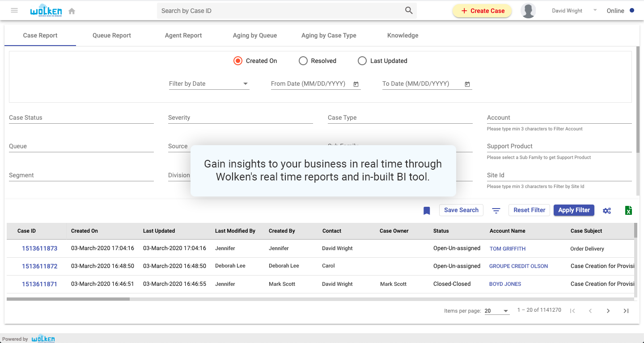Viewport: 644px width, 343px height.
Task: Export results with the Excel icon
Action: 628,210
